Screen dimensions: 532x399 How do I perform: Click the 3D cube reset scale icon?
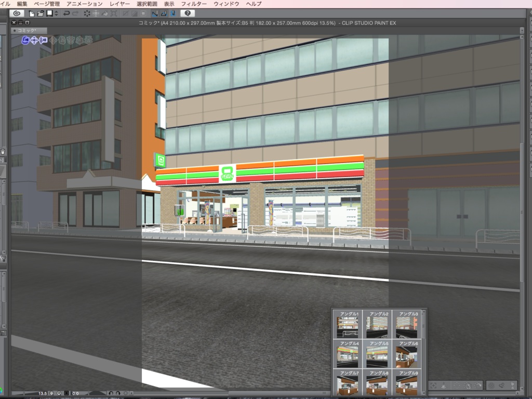pyautogui.click(x=468, y=385)
